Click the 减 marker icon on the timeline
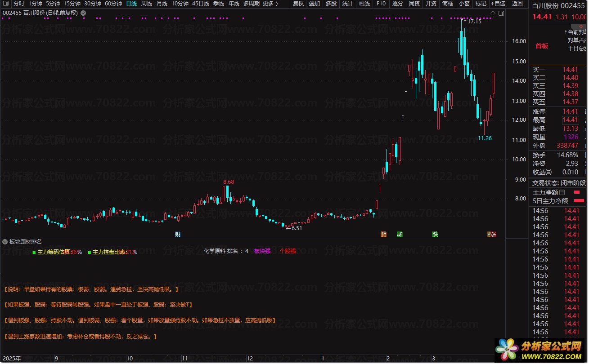 [400, 235]
